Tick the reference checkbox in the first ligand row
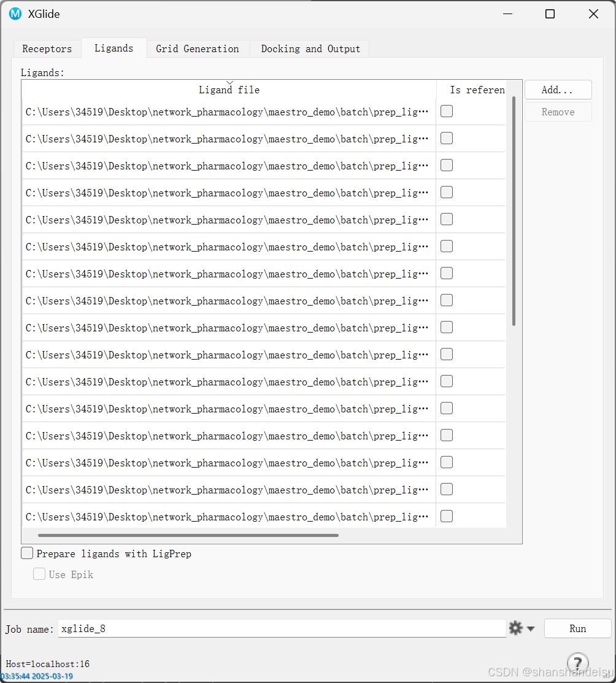 [447, 112]
